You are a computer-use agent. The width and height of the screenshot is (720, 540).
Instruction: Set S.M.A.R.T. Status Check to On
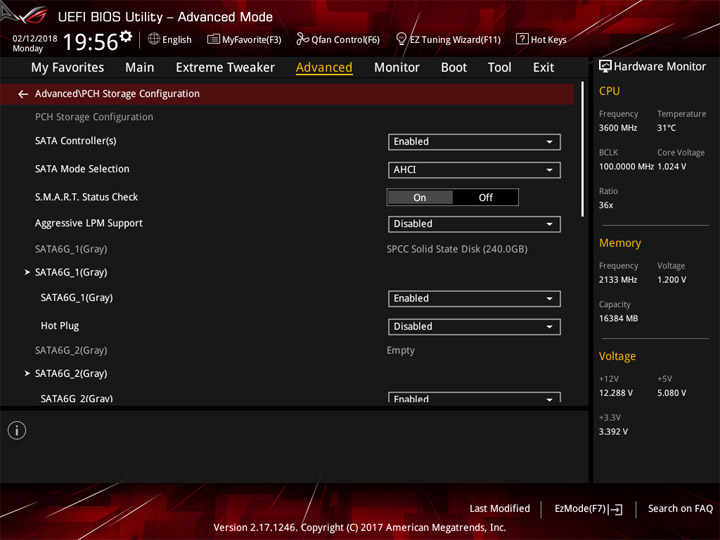(x=420, y=197)
